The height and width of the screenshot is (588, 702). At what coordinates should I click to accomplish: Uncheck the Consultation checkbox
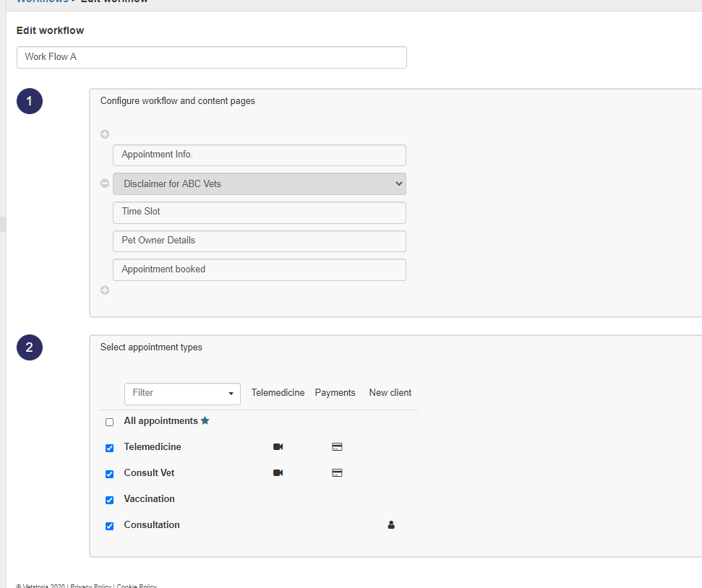click(x=109, y=526)
